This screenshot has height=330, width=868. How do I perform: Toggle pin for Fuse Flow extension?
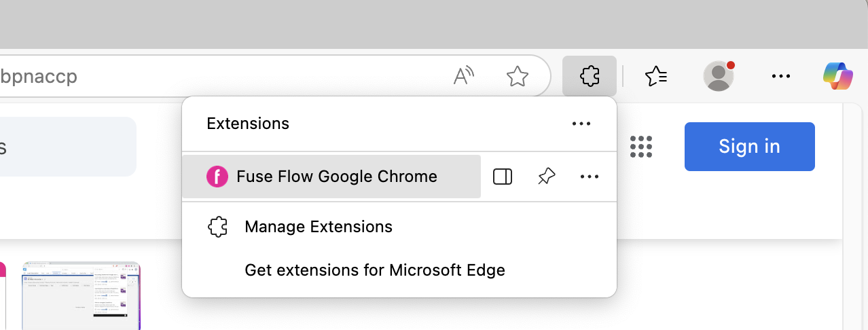(x=546, y=177)
